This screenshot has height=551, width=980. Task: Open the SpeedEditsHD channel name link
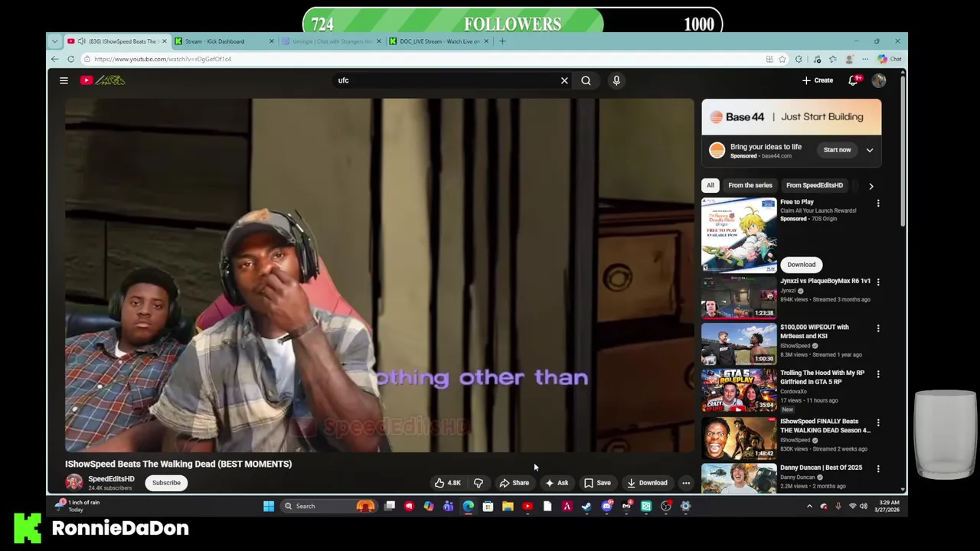(x=111, y=479)
